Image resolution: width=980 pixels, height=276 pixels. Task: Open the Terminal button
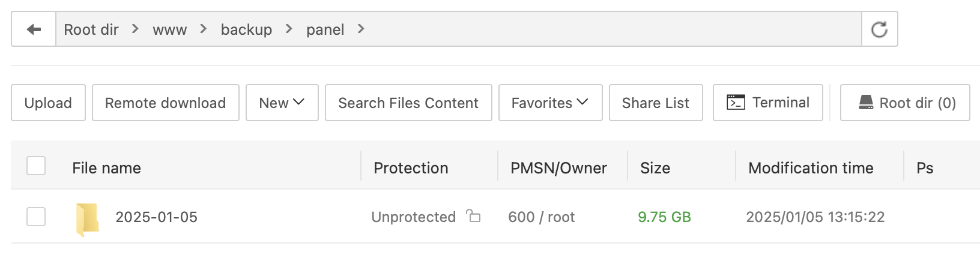[x=767, y=103]
